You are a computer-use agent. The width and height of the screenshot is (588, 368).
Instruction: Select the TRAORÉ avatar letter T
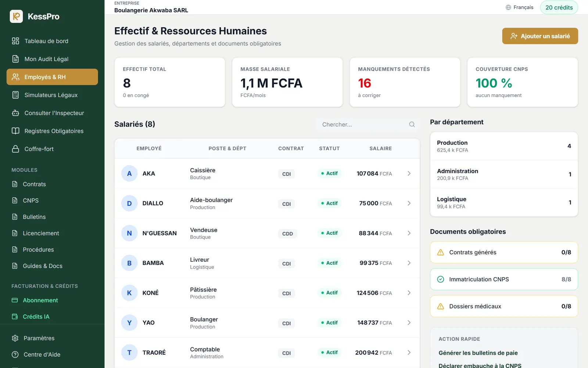click(x=129, y=353)
